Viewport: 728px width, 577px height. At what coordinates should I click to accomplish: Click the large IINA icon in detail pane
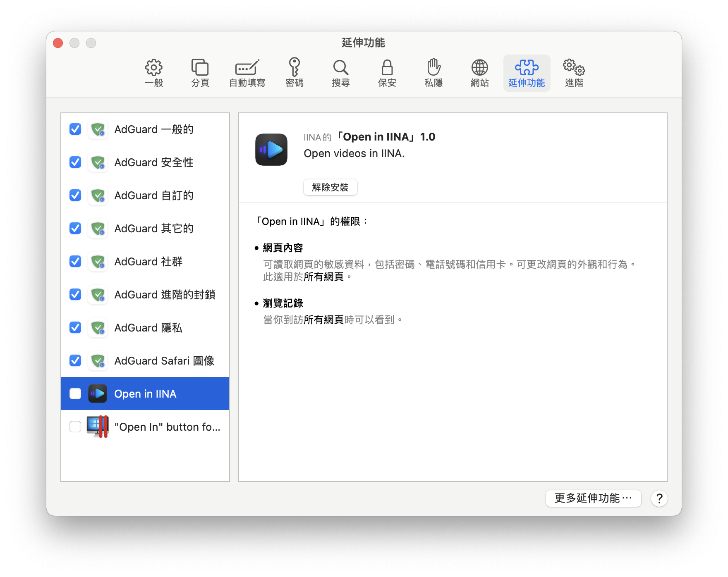271,150
